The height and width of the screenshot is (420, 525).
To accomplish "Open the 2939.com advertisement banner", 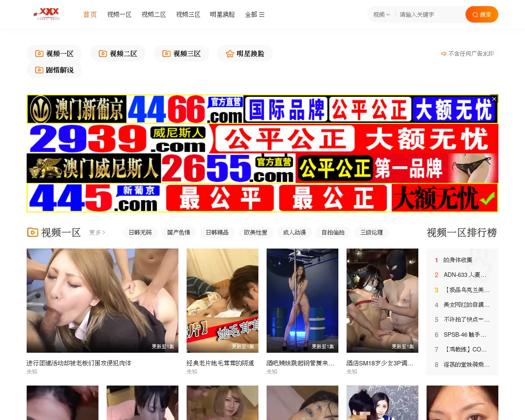I will (262, 139).
